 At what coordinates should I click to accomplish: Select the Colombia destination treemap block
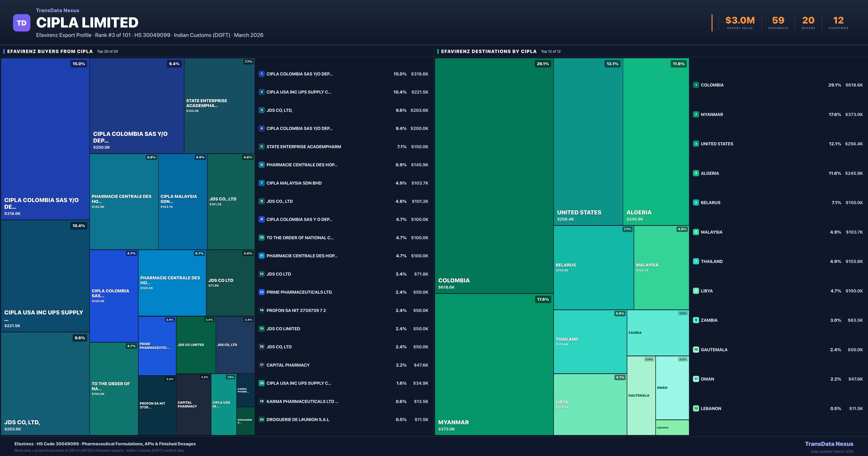coord(494,175)
